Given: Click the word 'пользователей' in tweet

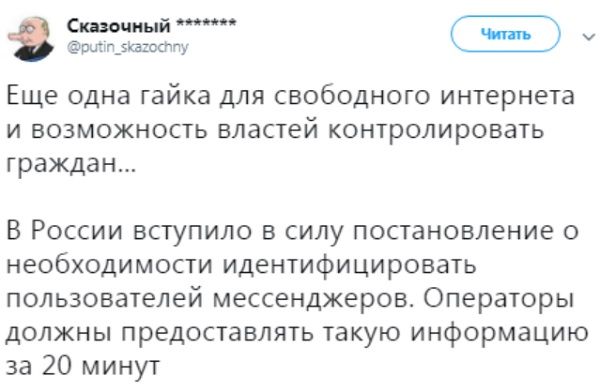Looking at the screenshot, I should point(104,299).
